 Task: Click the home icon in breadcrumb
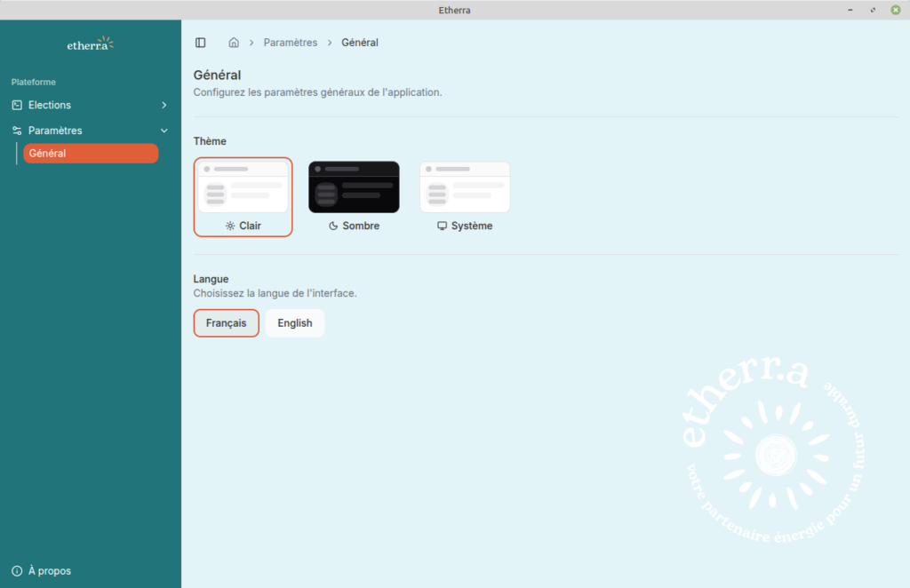coord(234,43)
